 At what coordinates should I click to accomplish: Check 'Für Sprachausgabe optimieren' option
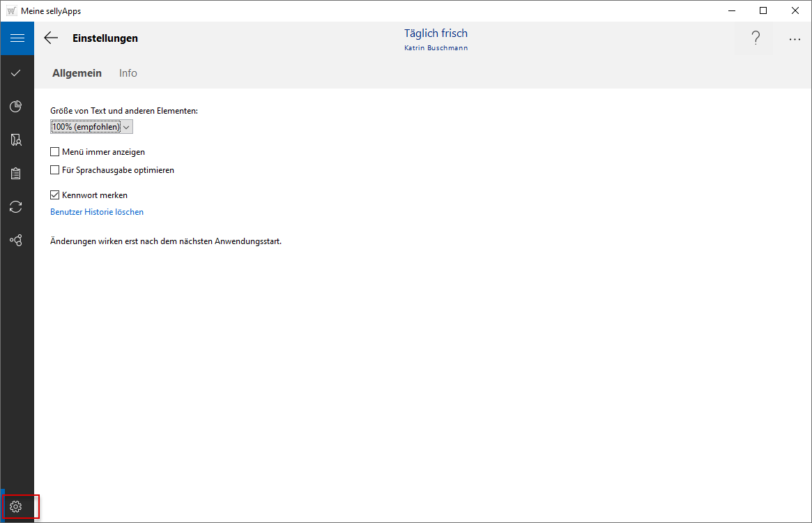(55, 170)
